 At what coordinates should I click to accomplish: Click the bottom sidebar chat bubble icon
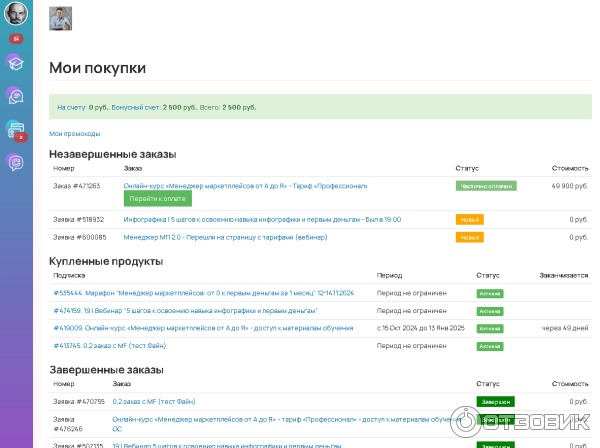[15, 161]
